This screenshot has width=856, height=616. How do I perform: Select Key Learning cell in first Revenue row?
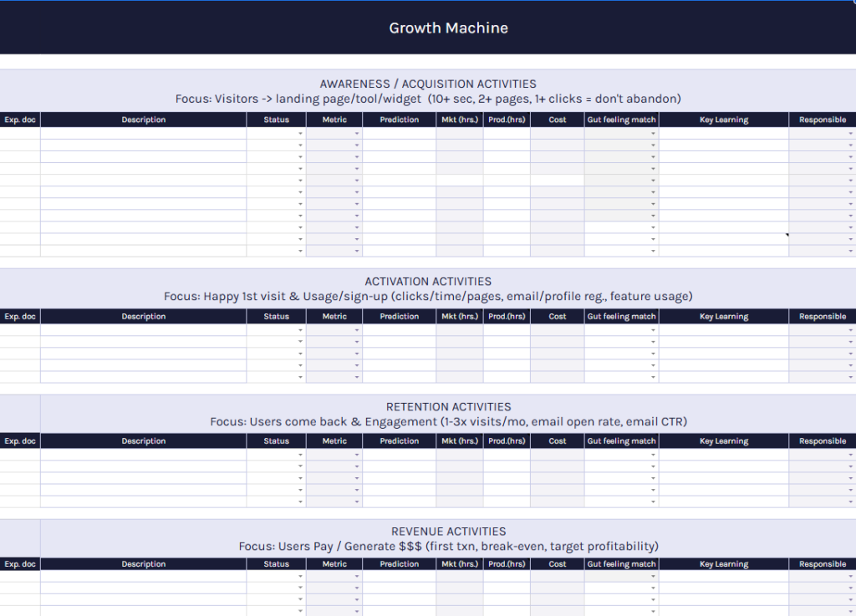723,577
